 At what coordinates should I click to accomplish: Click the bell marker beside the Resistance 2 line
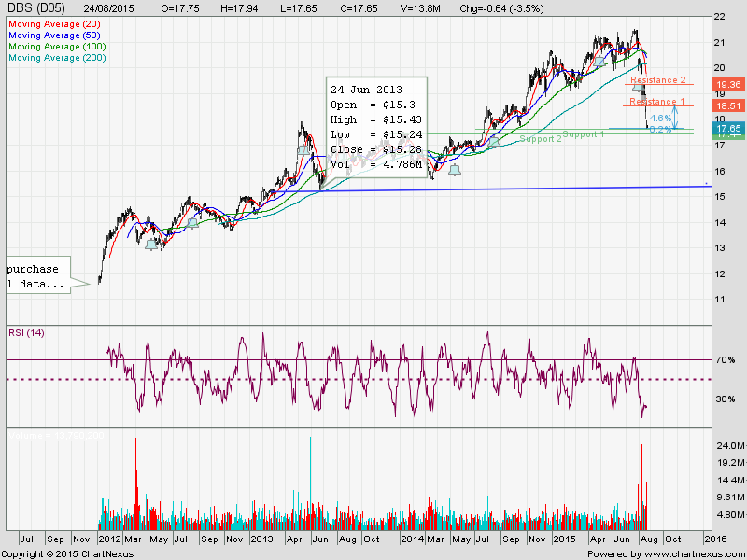tap(638, 86)
